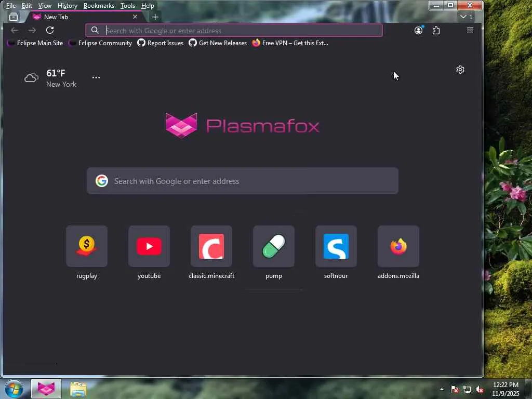Open the pump shortcut tile
Viewport: 532px width, 399px height.
(x=273, y=246)
